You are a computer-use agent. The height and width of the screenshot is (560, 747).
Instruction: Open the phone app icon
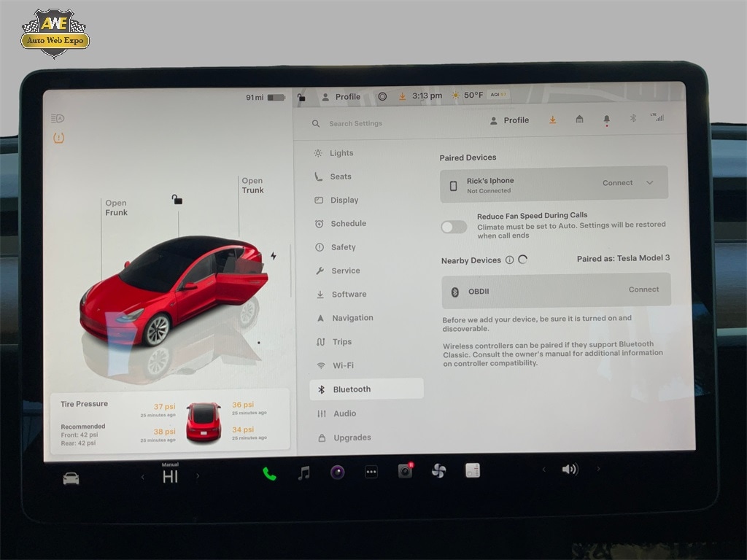269,473
